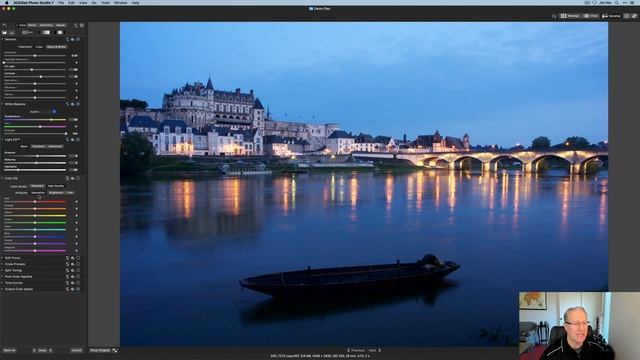Click the histogram icon below the Tune tab
The width and height of the screenshot is (640, 360).
(x=4, y=32)
